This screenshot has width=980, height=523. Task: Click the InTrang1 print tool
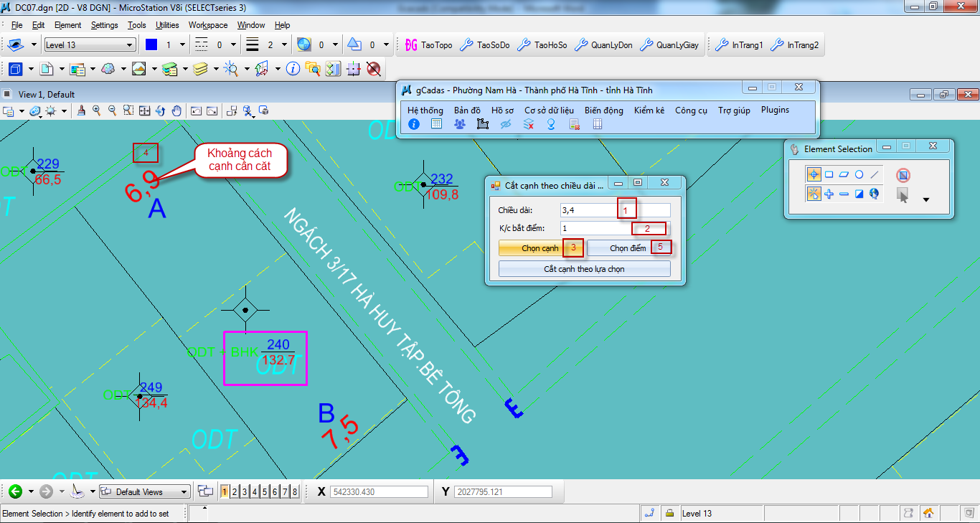[738, 45]
